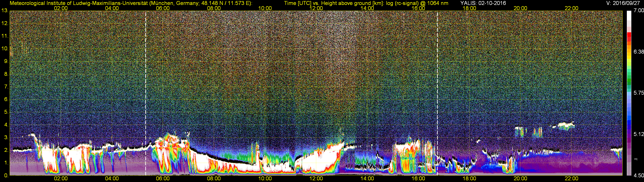644x182 pixels.
Task: Click the dashed white marker line after 16:00
Action: tap(437, 93)
